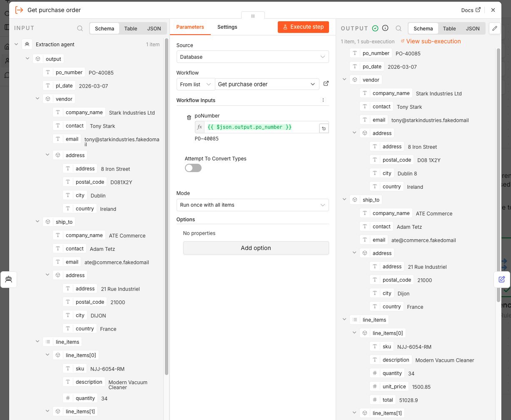Open the Workflow Inputs three-dot menu
The height and width of the screenshot is (420, 511).
323,100
